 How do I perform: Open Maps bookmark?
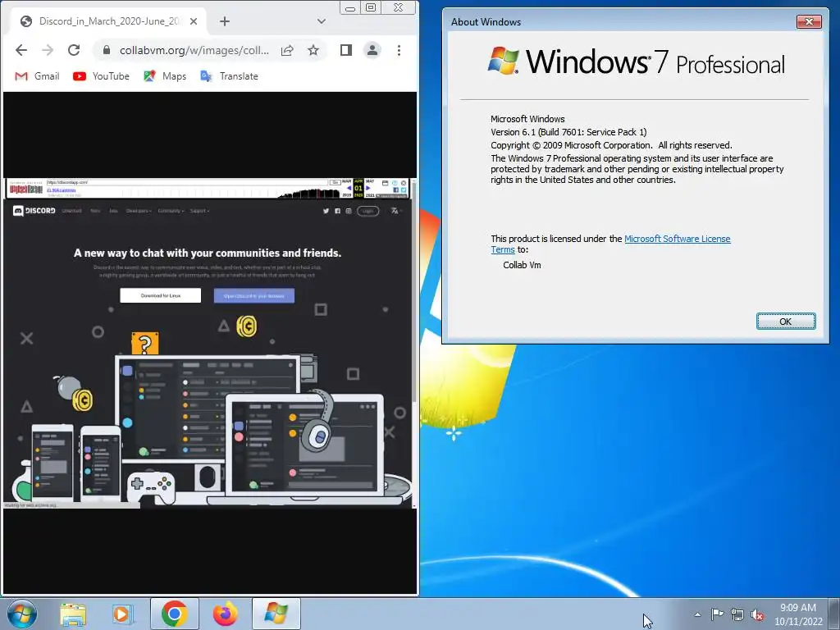[165, 76]
